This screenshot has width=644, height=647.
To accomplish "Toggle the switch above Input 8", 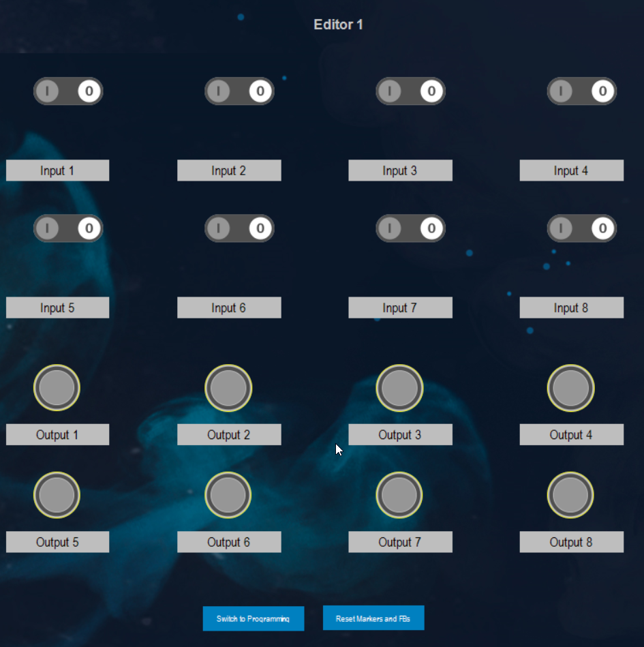I will click(581, 228).
